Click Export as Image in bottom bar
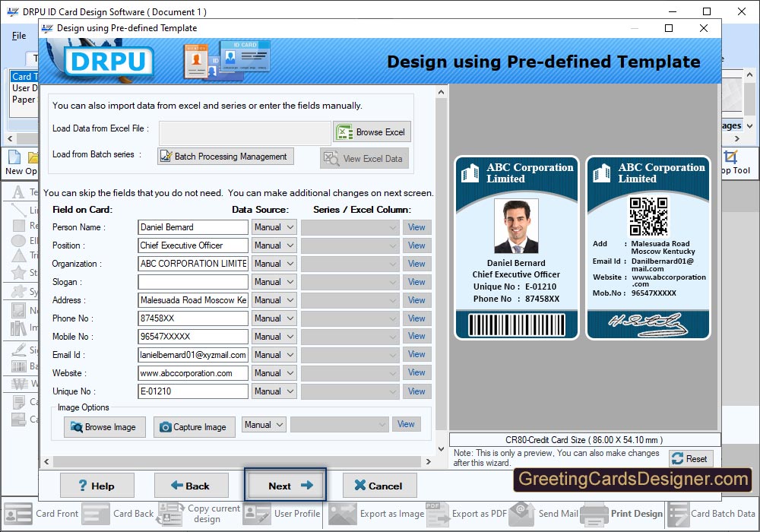The height and width of the screenshot is (532, 760). tap(376, 514)
